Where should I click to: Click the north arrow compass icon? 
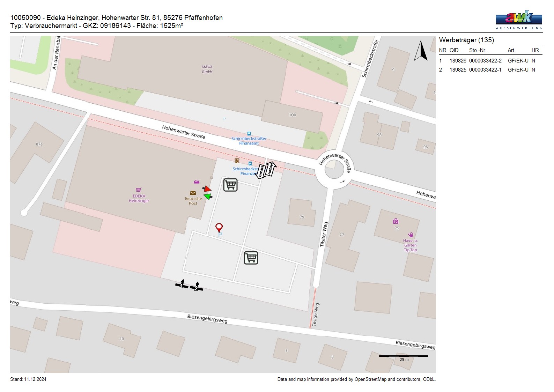point(421,51)
